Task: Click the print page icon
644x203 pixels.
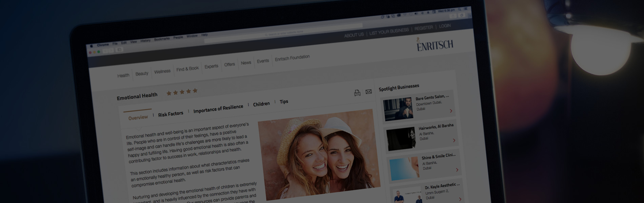Action: [357, 93]
